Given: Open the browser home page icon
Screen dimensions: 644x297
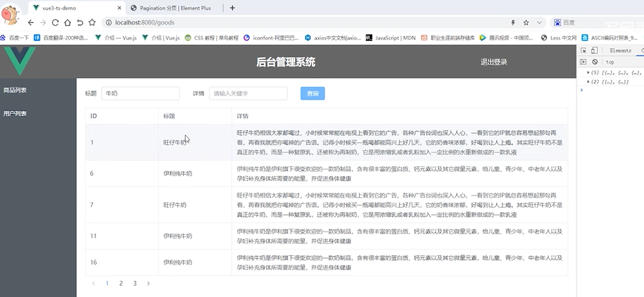Looking at the screenshot, I should click(68, 22).
